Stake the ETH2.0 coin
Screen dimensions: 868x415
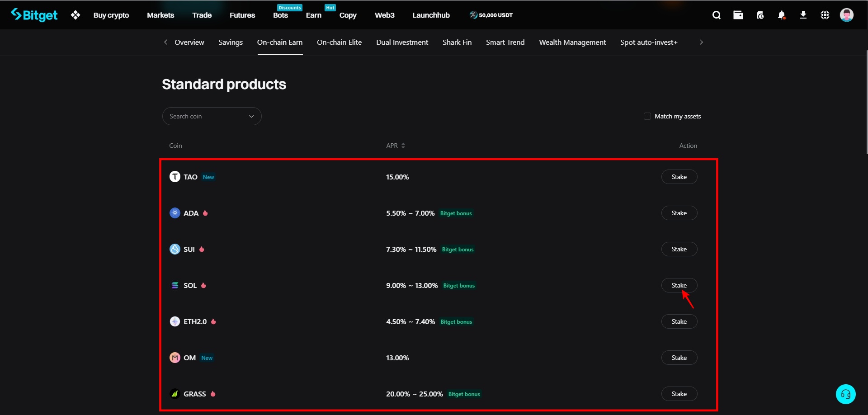click(679, 321)
